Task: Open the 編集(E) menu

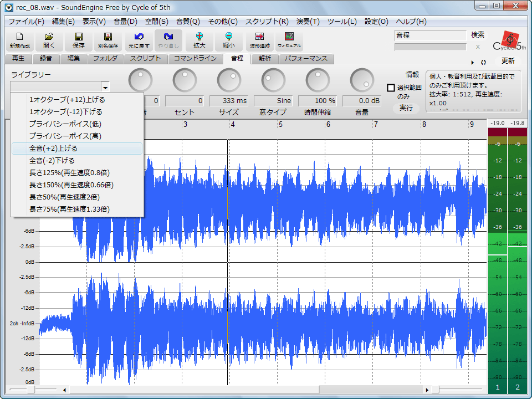Action: click(x=63, y=22)
